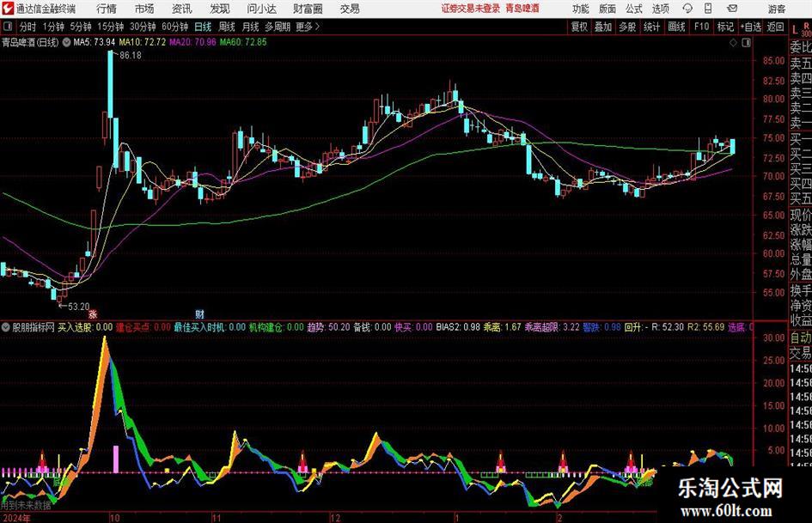The image size is (812, 523).
Task: Click the BIAS2: 0.98 indicator value
Action: [x=458, y=327]
